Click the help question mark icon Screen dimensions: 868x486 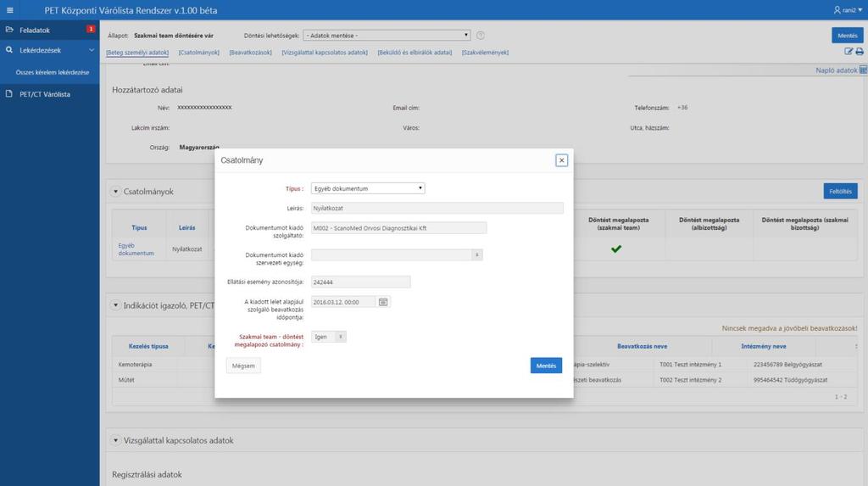click(x=481, y=35)
